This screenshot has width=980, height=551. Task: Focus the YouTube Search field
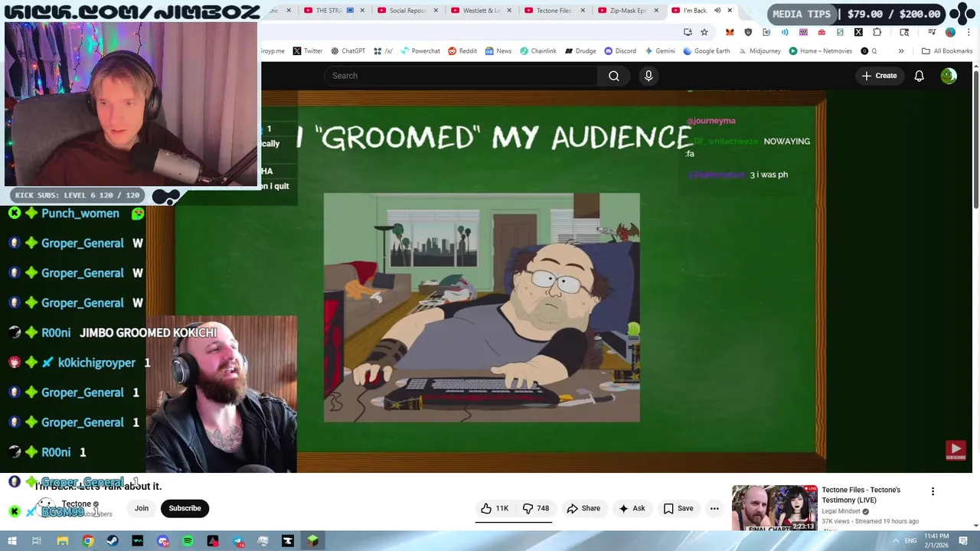coord(461,76)
